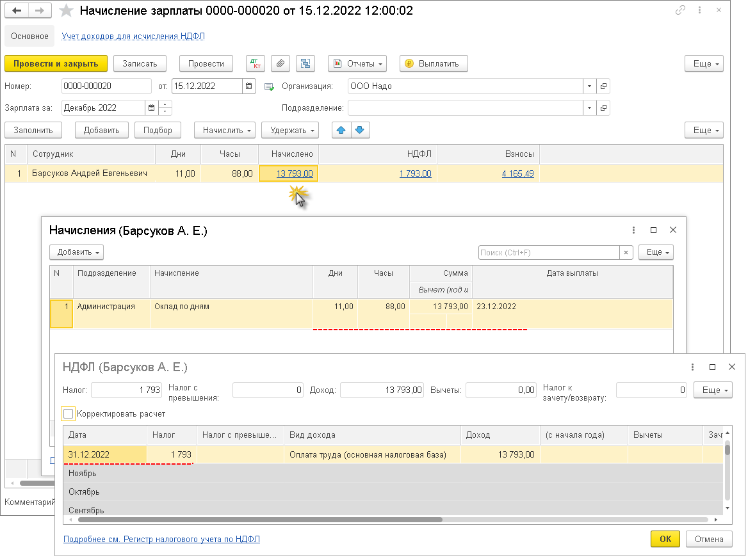Close the НДФЛ window
The image size is (748, 560).
(x=732, y=367)
